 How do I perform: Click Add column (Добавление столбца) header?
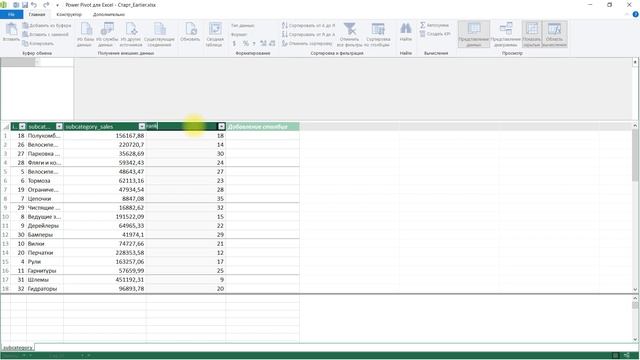(262, 127)
